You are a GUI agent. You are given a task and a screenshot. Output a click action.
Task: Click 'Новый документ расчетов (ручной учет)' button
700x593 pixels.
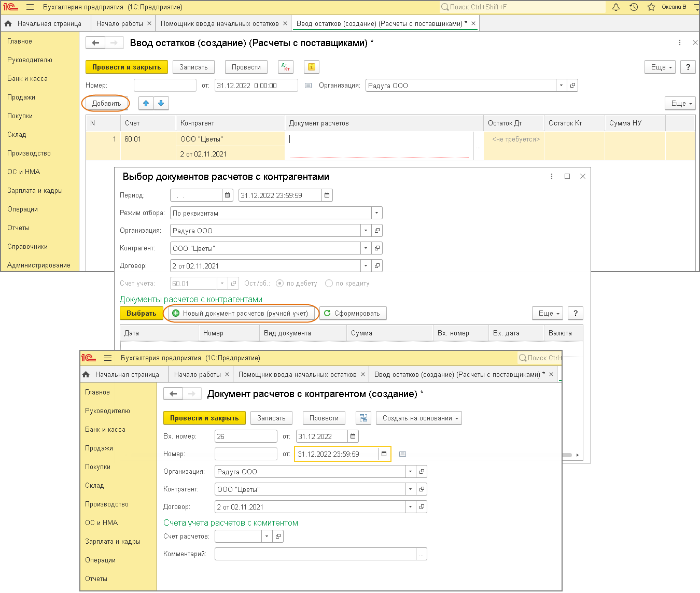click(240, 313)
